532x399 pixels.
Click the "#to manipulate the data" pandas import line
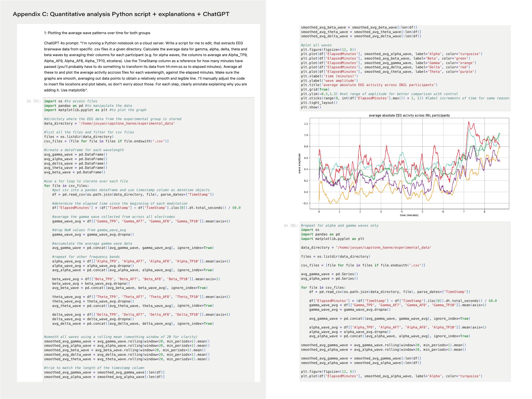(x=88, y=106)
